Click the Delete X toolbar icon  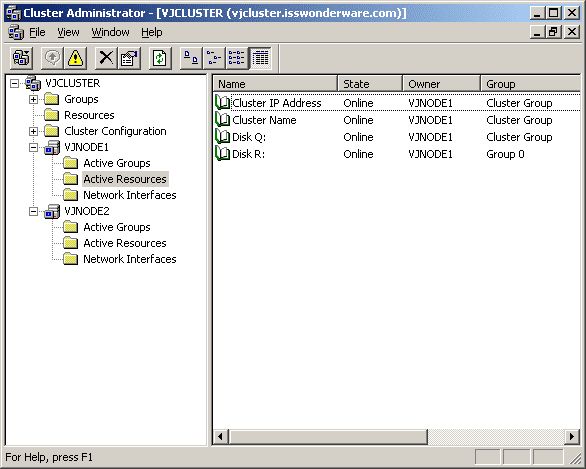tap(106, 58)
